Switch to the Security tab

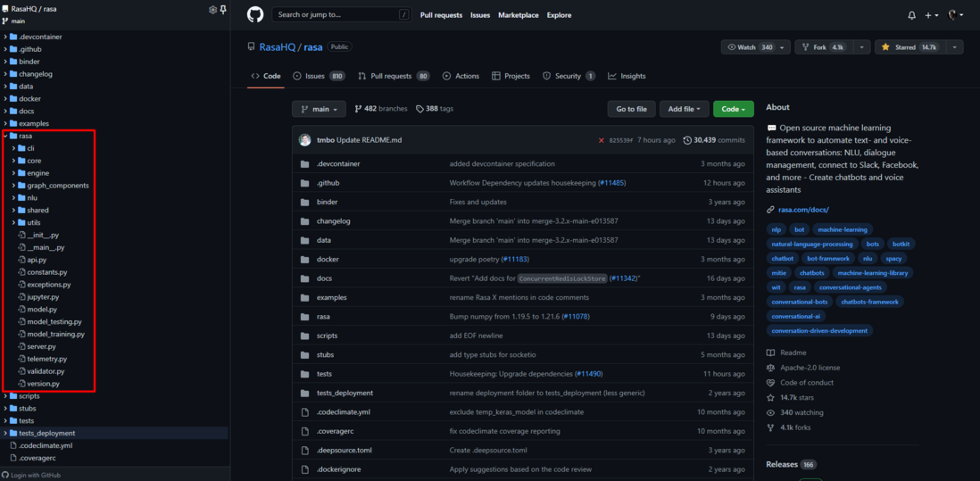[x=569, y=76]
